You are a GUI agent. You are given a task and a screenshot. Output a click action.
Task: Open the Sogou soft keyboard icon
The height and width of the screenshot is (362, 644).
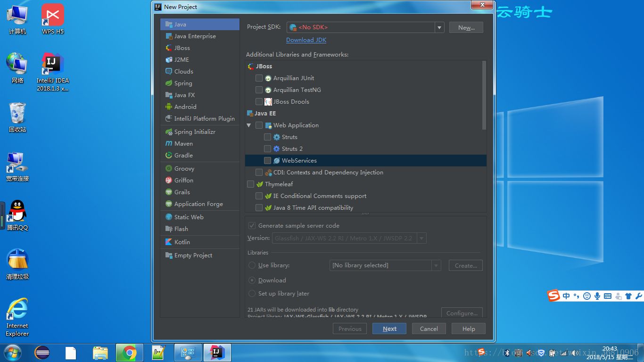(x=608, y=296)
